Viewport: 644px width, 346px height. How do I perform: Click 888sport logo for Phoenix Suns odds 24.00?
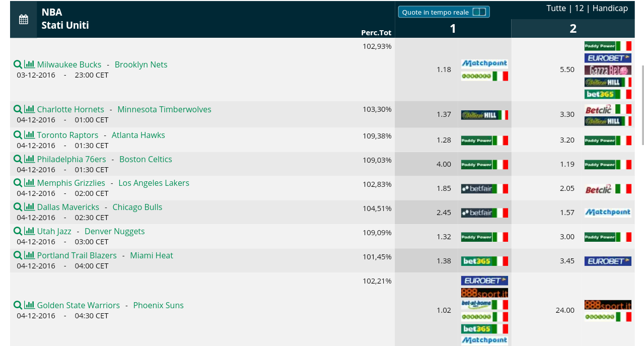pyautogui.click(x=608, y=305)
